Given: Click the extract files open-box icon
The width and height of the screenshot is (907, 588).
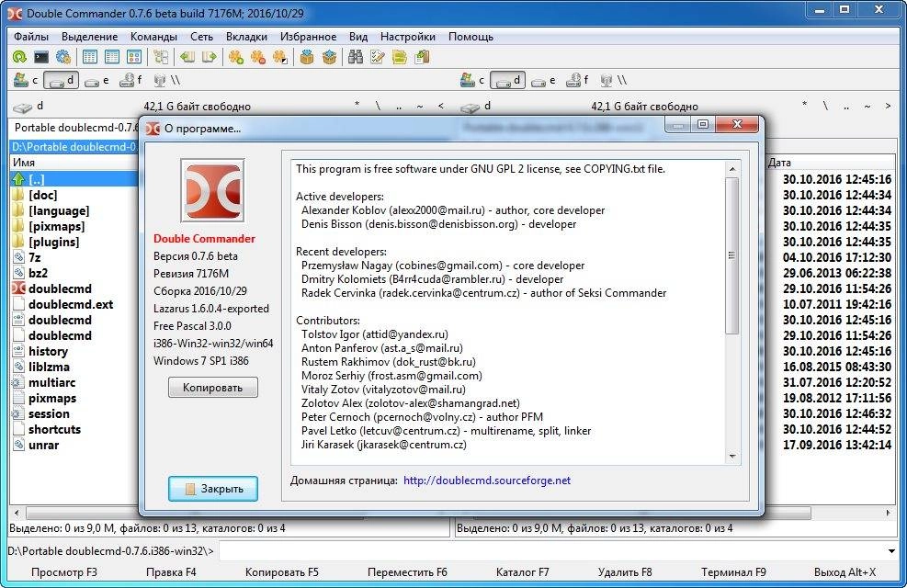Looking at the screenshot, I should point(329,57).
